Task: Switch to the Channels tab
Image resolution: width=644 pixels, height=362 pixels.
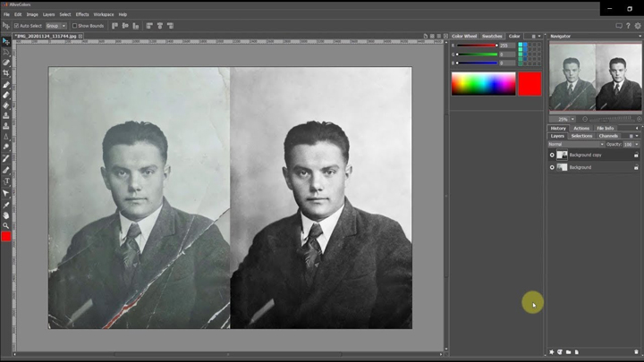Action: coord(608,136)
